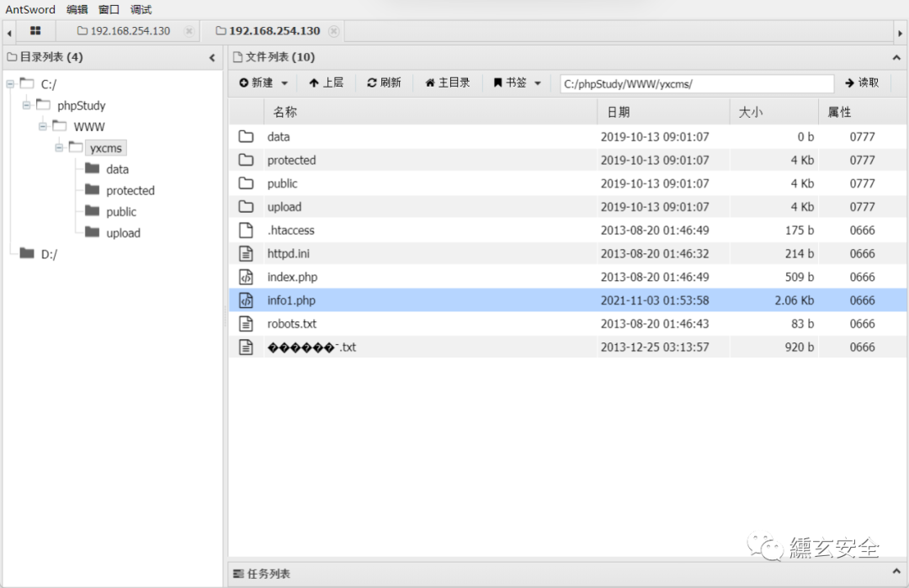
Task: Click date 2021-11-03 01:53:58 cell
Action: (x=655, y=300)
